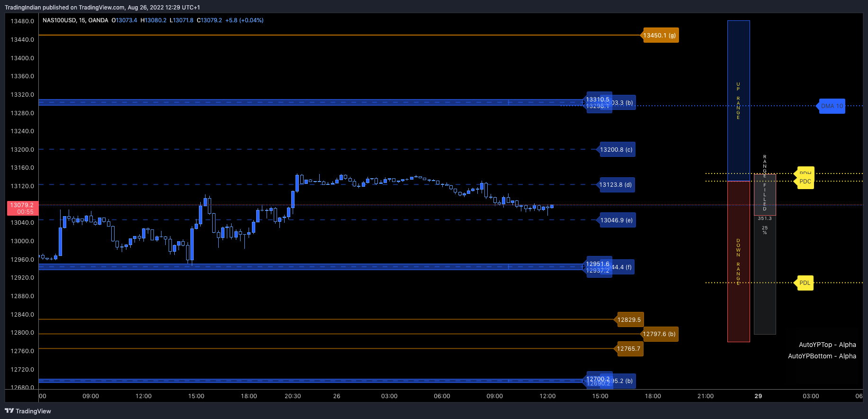Viewport: 868px width, 419px height.
Task: Click the +5.8 (+0.04%) change value
Action: 244,20
